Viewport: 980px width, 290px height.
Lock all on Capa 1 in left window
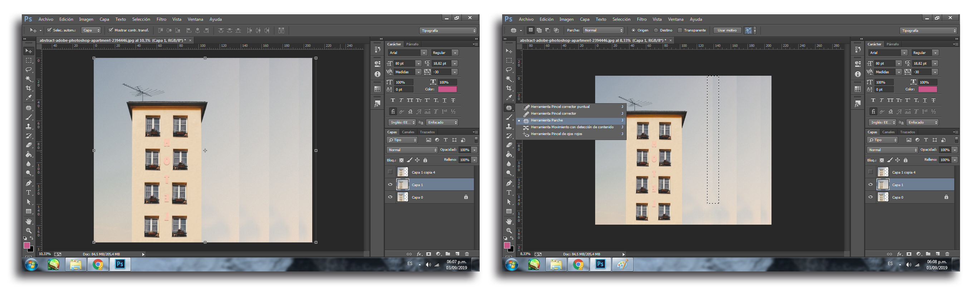click(425, 160)
